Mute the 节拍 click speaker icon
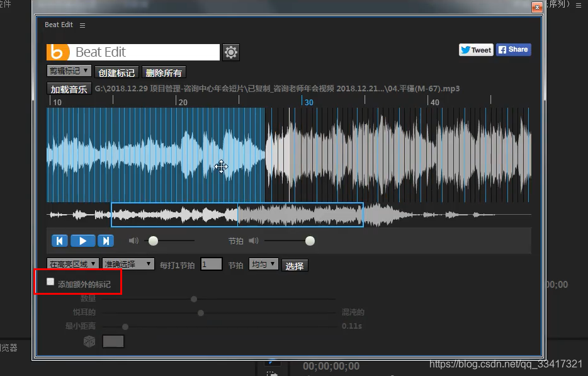 click(254, 241)
